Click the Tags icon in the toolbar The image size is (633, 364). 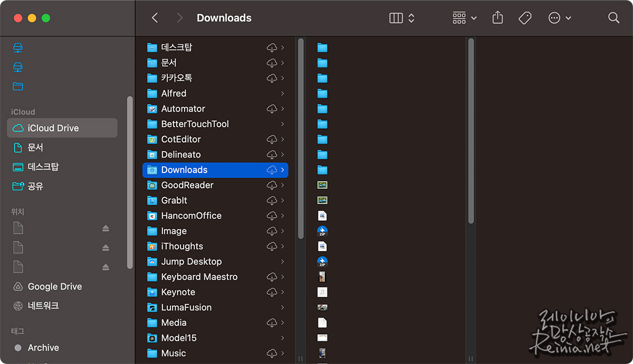(x=525, y=17)
